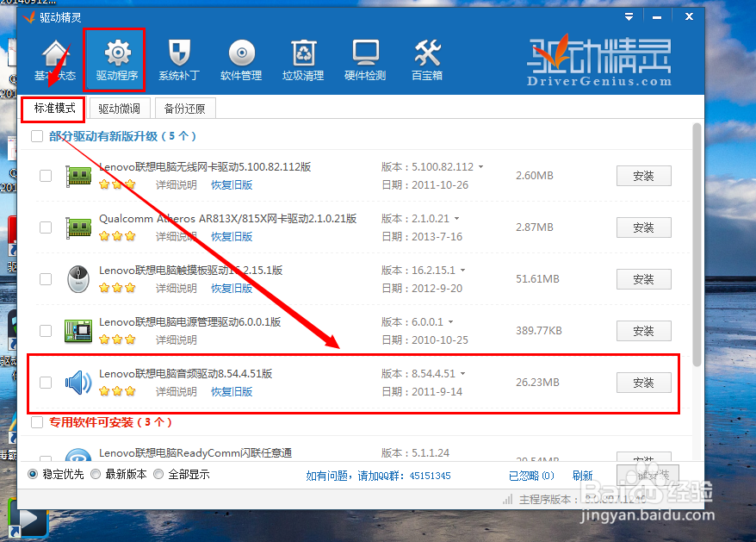The image size is (756, 542).
Task: Install the Lenovo wireless card driver
Action: tap(644, 176)
